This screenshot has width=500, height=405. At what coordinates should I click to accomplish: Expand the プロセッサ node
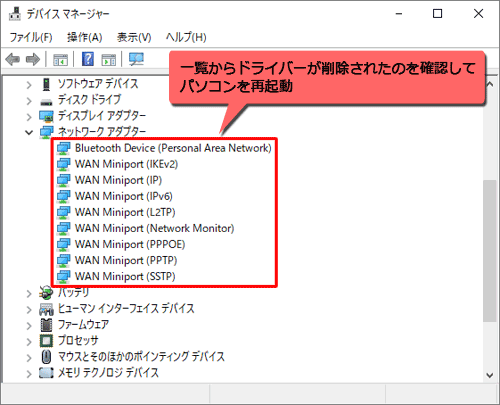click(x=29, y=341)
